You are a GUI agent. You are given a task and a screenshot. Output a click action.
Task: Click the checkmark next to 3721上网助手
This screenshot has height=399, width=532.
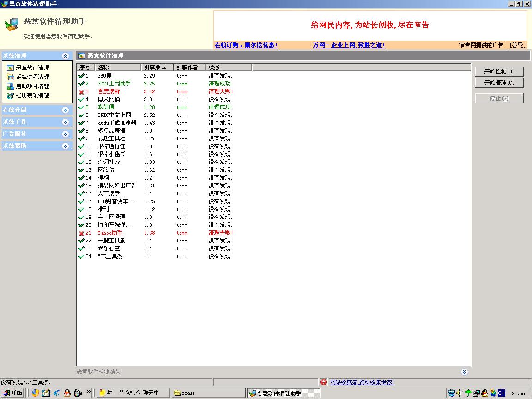coord(81,84)
